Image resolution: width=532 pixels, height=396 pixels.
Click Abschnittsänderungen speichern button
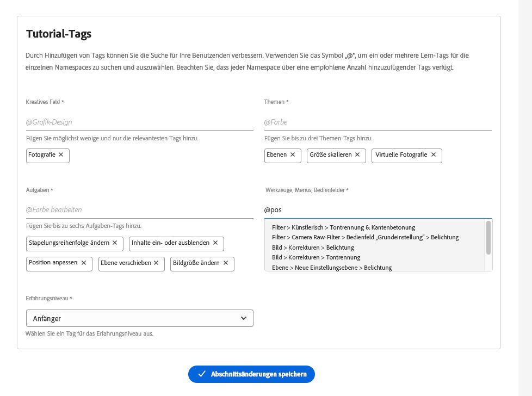[251, 374]
